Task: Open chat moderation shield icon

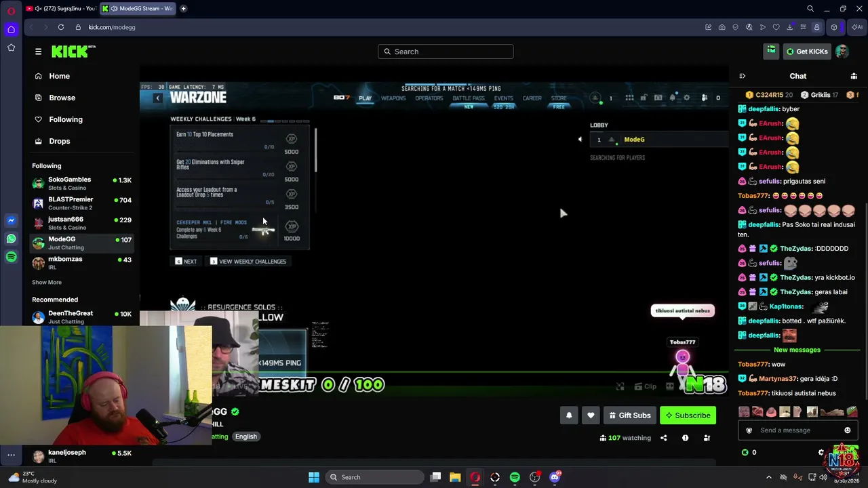Action: 749,430
